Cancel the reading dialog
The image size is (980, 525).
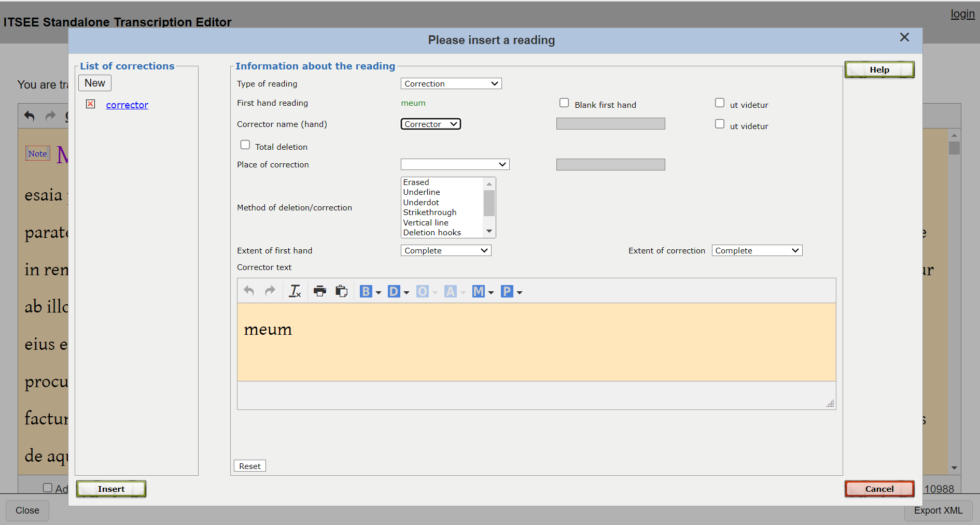(x=879, y=489)
